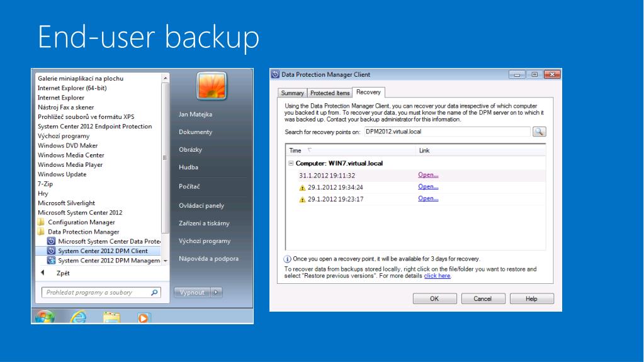Click the DPM Client title bar icon
This screenshot has height=362, width=644.
coord(275,74)
